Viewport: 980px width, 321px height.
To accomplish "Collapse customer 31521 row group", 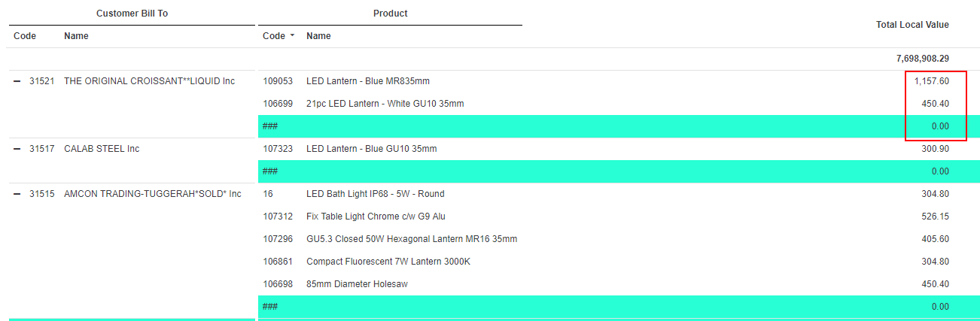I will point(17,81).
